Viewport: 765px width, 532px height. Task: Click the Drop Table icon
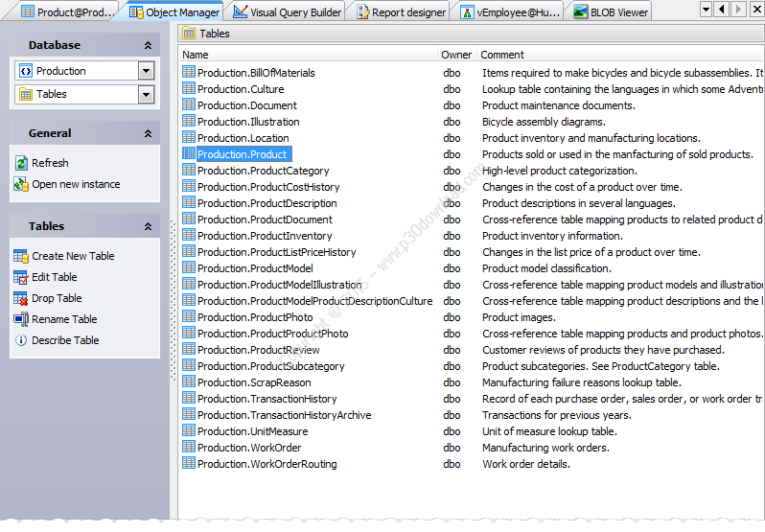coord(21,298)
